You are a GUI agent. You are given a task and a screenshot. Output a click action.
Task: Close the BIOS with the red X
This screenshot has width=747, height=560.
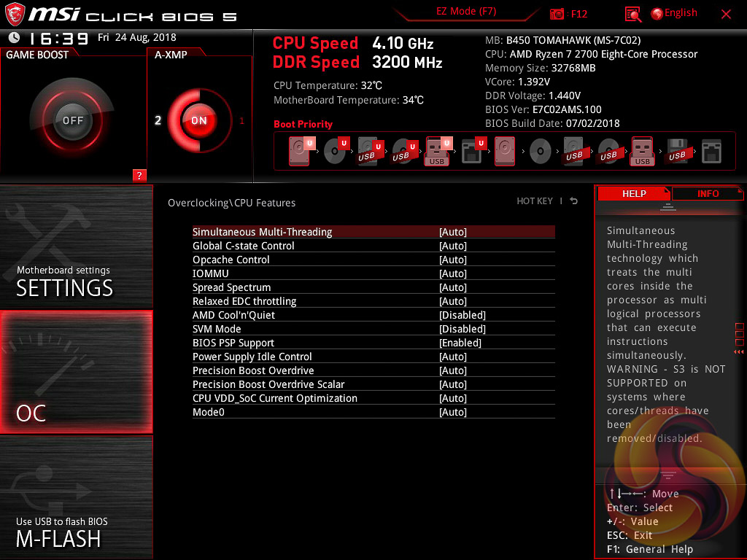(726, 15)
